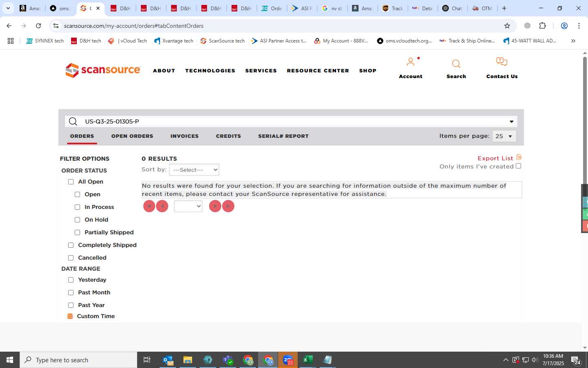Click the Export List link
The height and width of the screenshot is (368, 588).
coord(495,158)
